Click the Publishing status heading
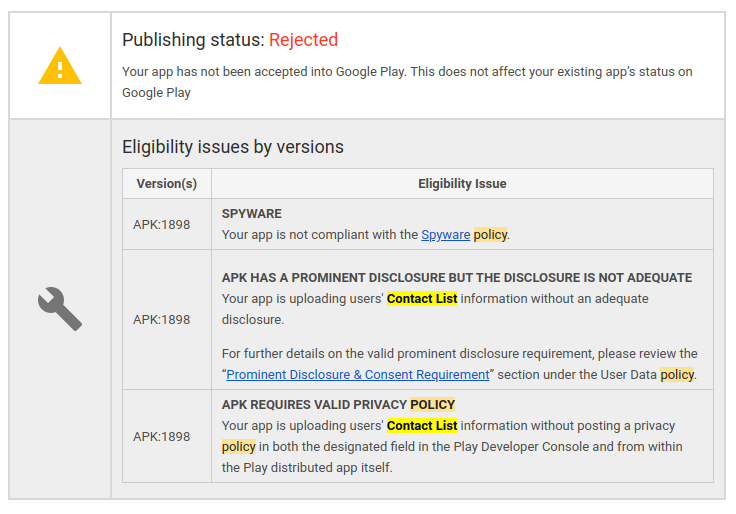Viewport: 736px width, 514px height. click(x=193, y=40)
